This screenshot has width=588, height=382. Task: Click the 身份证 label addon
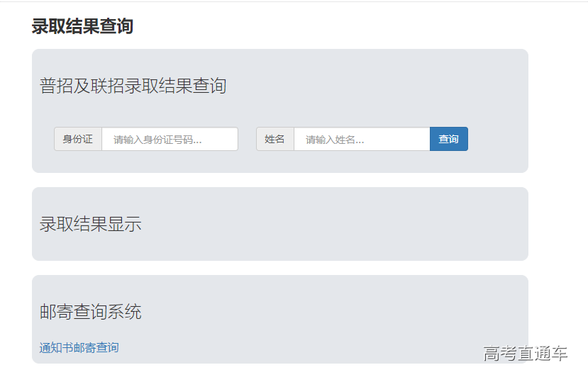point(78,139)
